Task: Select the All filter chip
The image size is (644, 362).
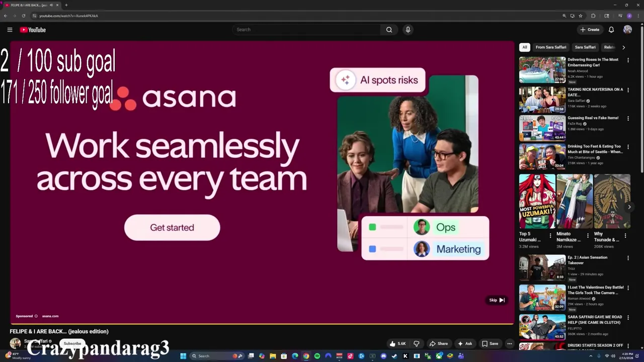Action: pos(524,47)
